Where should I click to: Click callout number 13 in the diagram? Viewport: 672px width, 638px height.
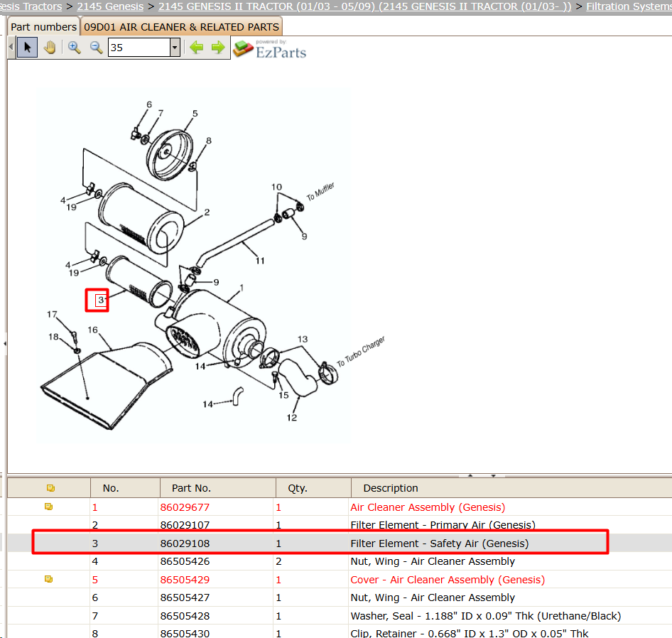pos(303,339)
